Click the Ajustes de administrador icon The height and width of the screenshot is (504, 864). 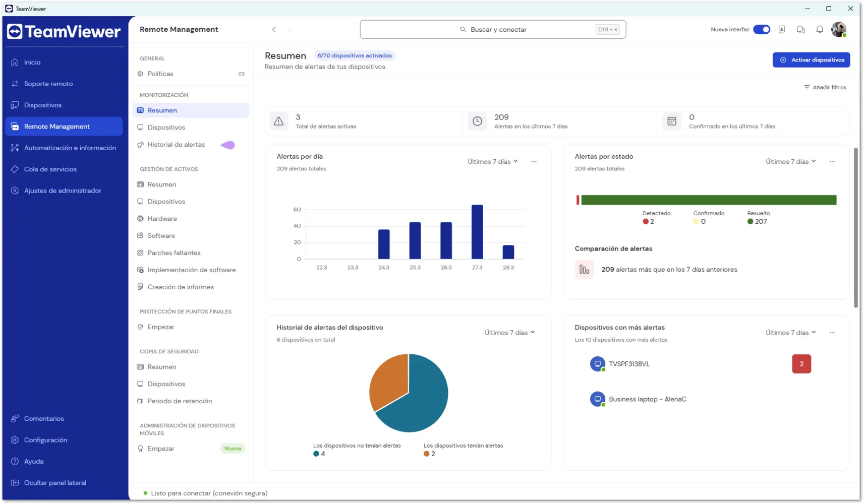[x=15, y=191]
